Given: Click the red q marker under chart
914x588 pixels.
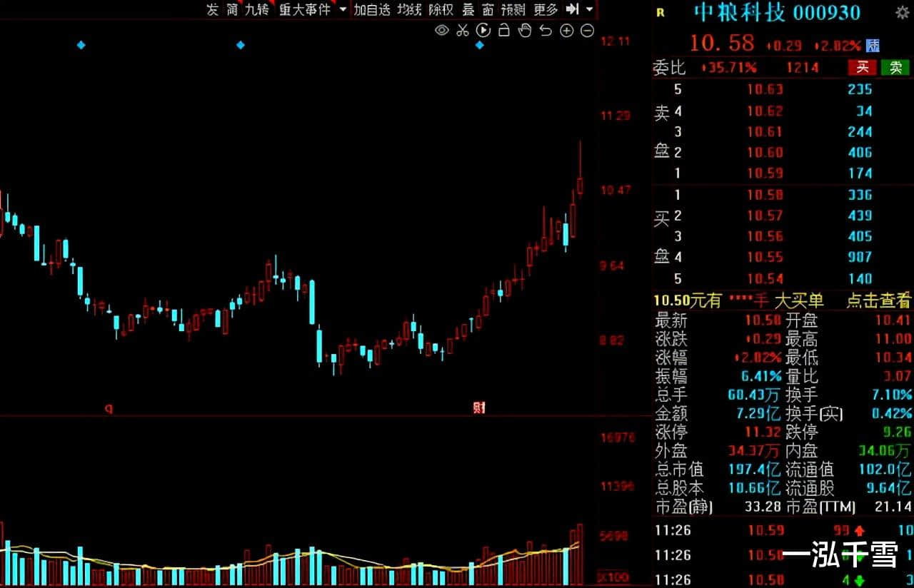Looking at the screenshot, I should (x=109, y=408).
